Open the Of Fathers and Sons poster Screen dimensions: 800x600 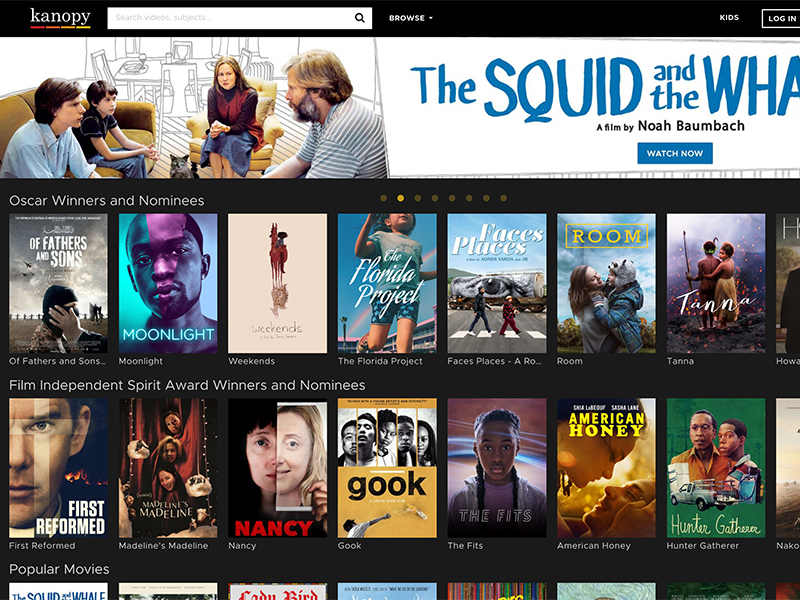[x=58, y=283]
